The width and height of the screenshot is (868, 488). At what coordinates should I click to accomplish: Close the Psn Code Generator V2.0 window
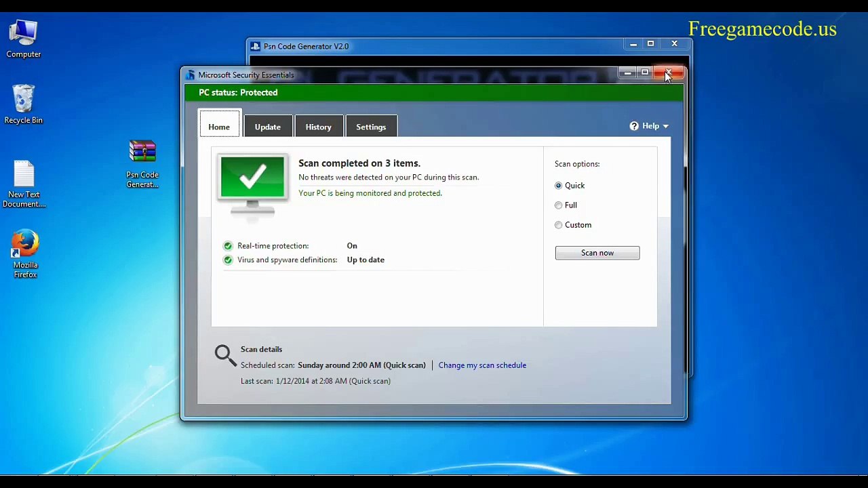tap(675, 44)
